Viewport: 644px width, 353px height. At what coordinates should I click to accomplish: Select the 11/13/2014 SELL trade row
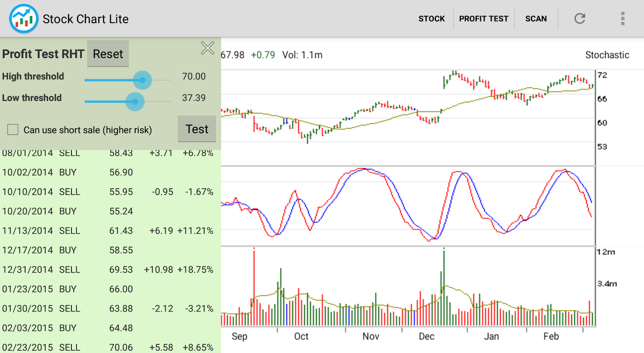tap(108, 231)
